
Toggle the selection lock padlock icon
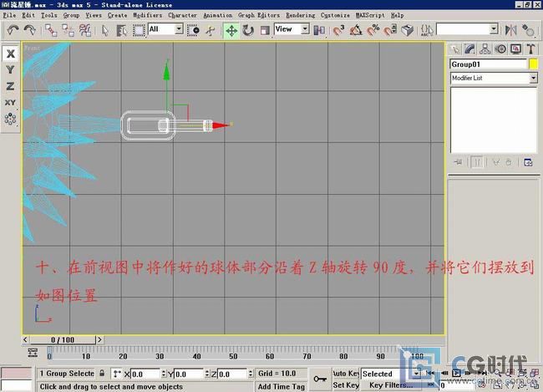102,374
